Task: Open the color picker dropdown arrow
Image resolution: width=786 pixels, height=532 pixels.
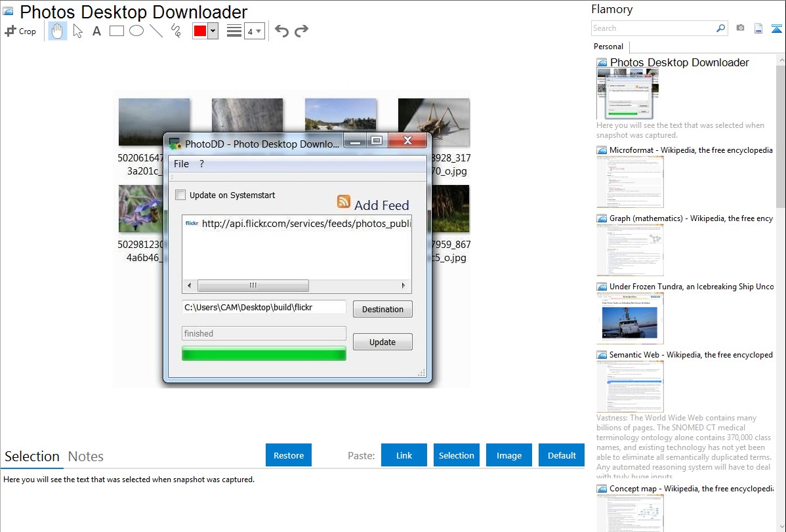Action: click(x=213, y=31)
